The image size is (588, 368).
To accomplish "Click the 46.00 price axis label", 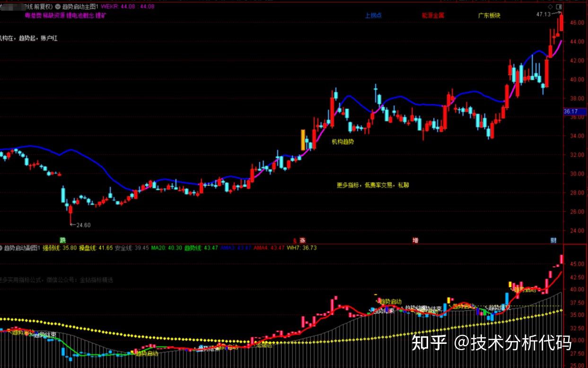I will tap(577, 23).
